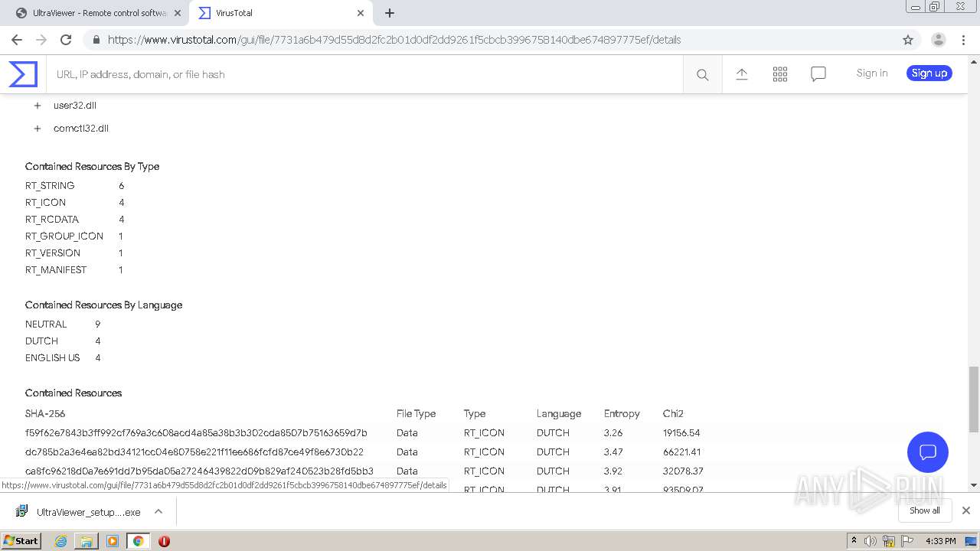Open the blue chat support bubble
This screenshot has height=551, width=980.
click(927, 452)
